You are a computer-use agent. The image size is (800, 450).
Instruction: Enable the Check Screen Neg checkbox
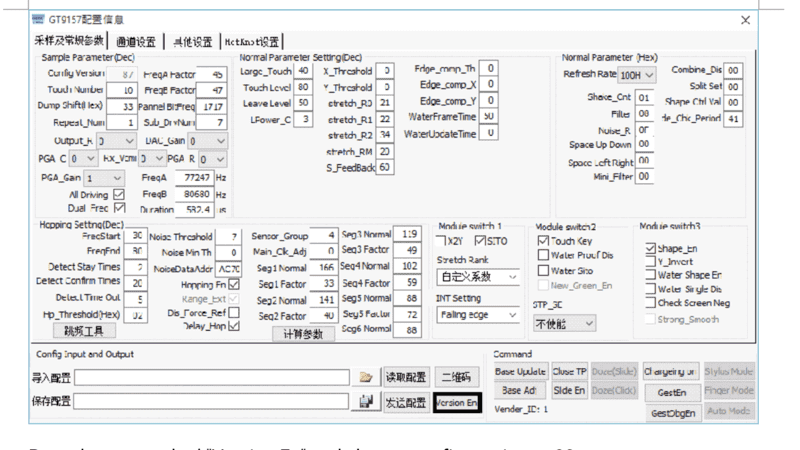pos(651,302)
